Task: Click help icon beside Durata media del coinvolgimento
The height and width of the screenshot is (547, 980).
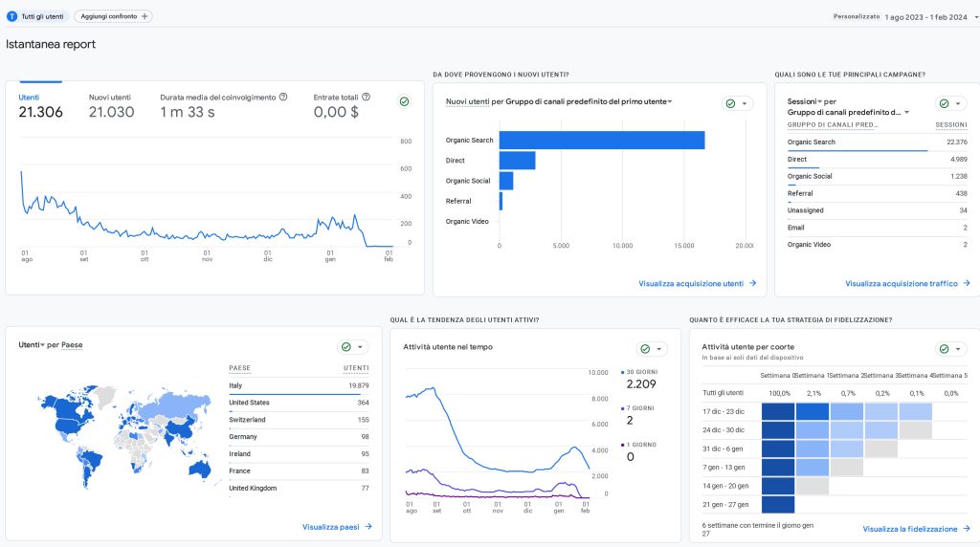Action: (283, 98)
